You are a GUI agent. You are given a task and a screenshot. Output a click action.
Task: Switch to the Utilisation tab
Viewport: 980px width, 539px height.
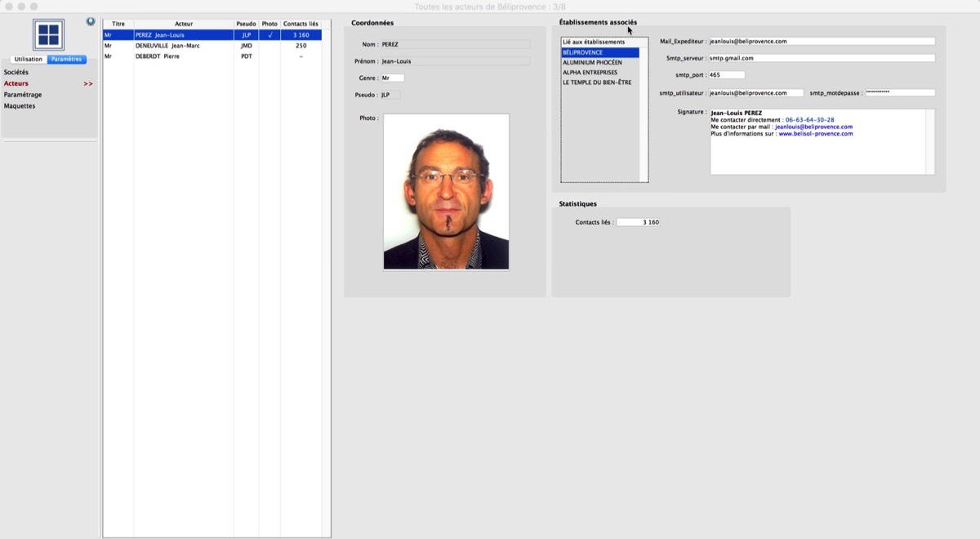click(29, 60)
